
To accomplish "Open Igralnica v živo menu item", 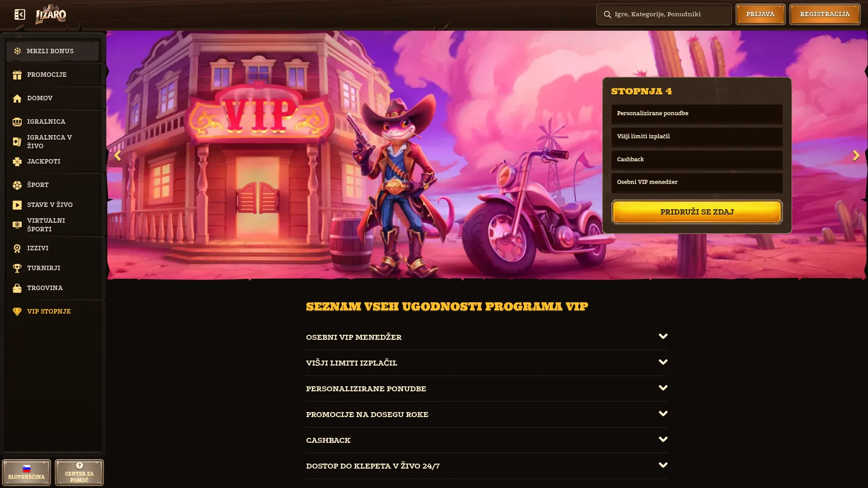I will point(53,141).
